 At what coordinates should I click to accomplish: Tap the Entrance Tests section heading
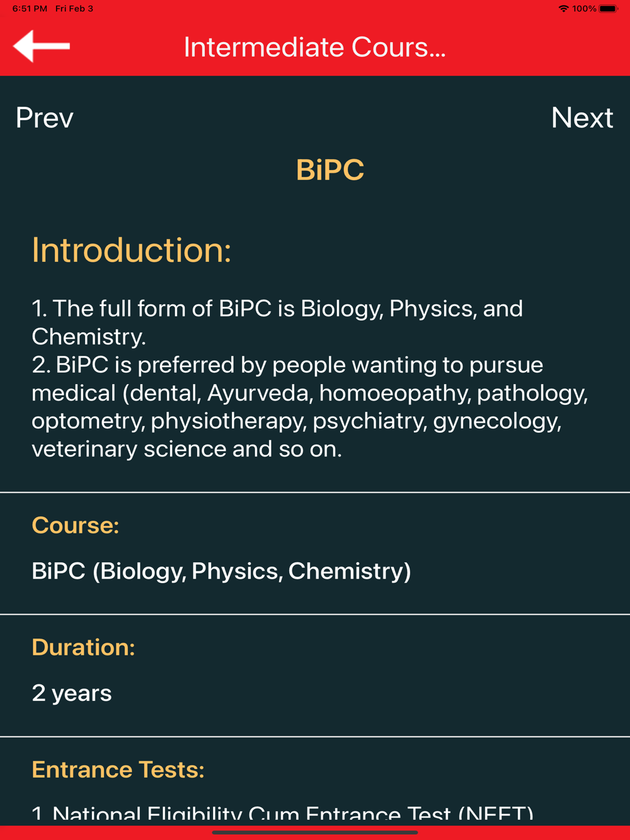[118, 769]
